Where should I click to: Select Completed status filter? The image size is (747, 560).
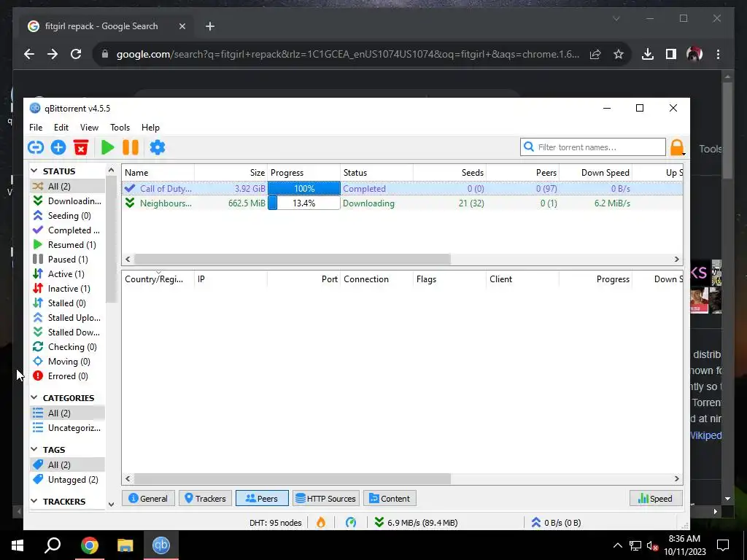pos(67,230)
